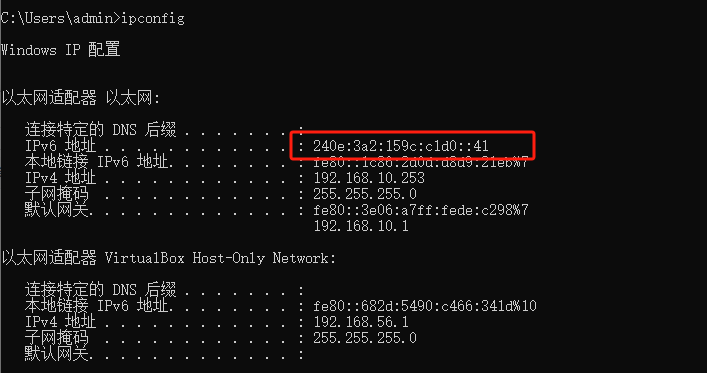Click the IPv4 address 192.168.10.253
This screenshot has width=707, height=373.
click(x=369, y=178)
